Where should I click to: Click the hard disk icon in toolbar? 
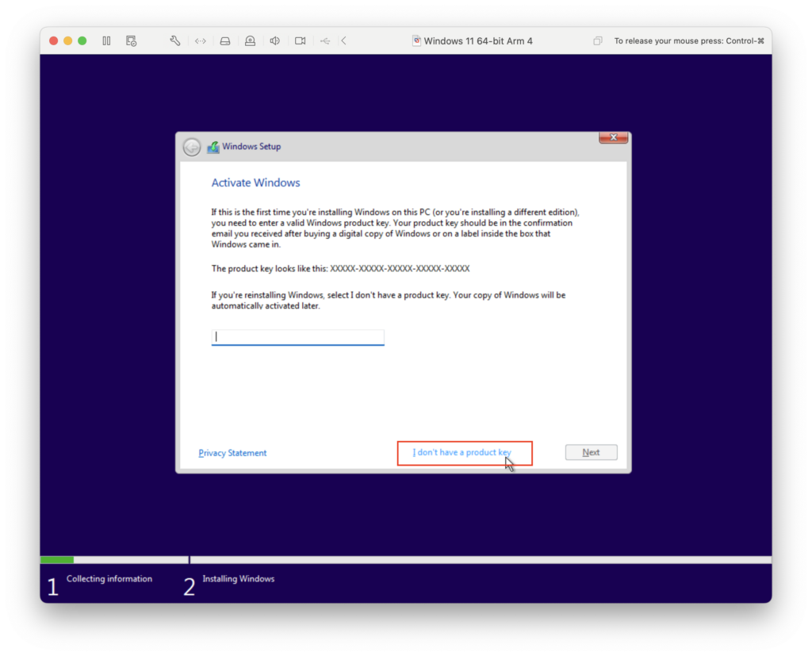[225, 41]
